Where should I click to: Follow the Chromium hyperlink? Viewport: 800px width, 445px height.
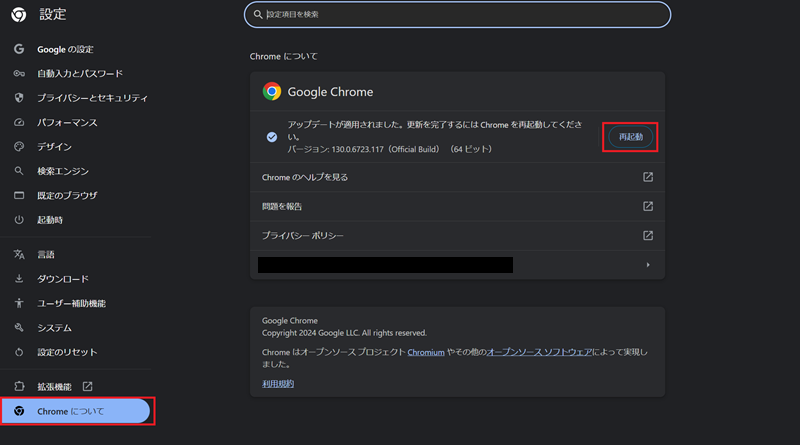(x=426, y=352)
